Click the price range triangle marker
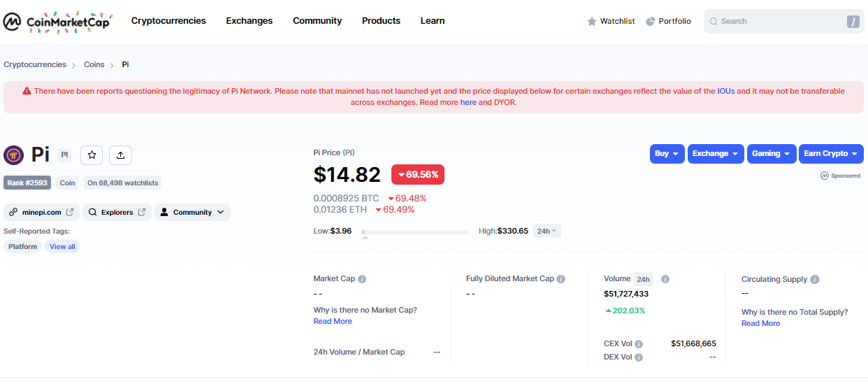 (x=364, y=238)
